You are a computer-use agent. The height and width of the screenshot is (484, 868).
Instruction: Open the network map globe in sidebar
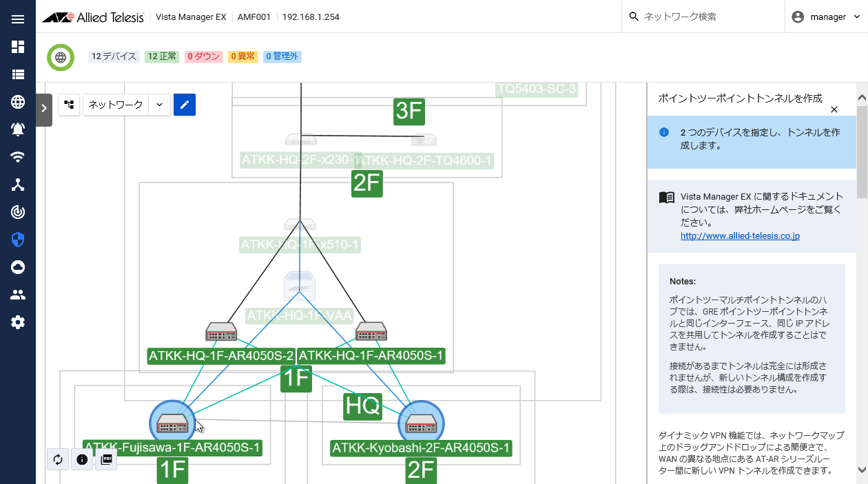pos(18,102)
